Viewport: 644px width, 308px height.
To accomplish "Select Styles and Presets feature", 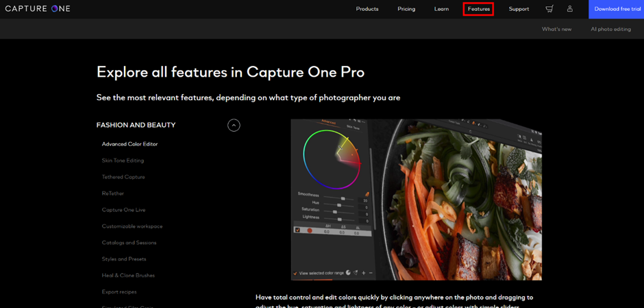I will tap(124, 259).
